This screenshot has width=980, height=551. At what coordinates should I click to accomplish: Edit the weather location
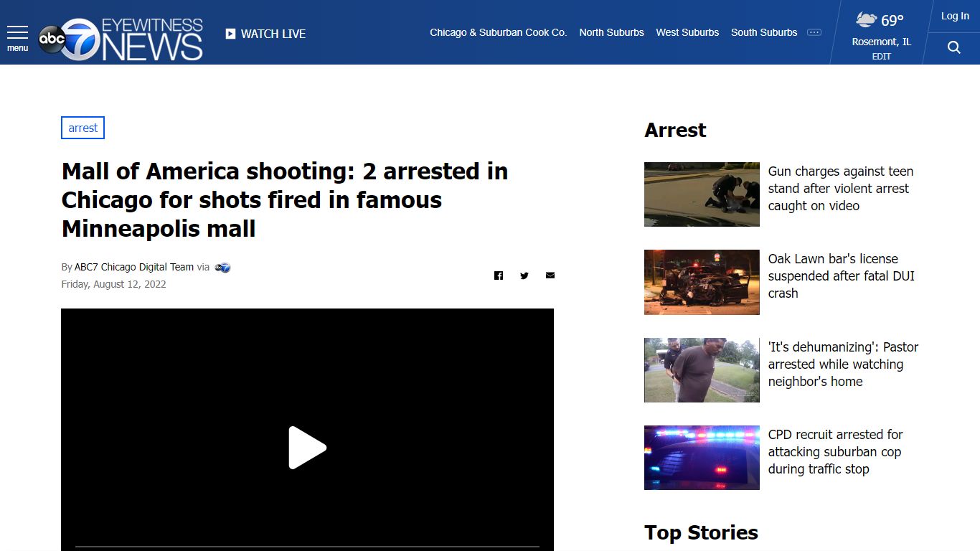881,57
